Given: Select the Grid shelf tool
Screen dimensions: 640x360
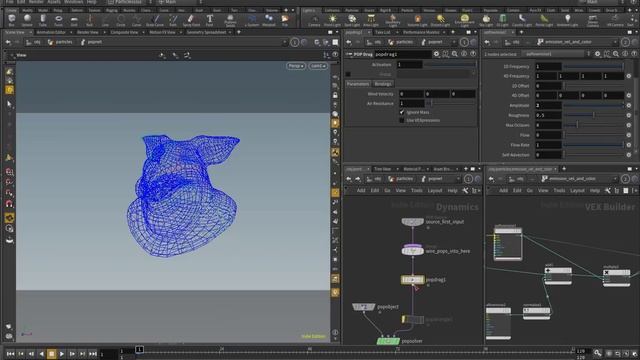Looking at the screenshot, I should 74,20.
